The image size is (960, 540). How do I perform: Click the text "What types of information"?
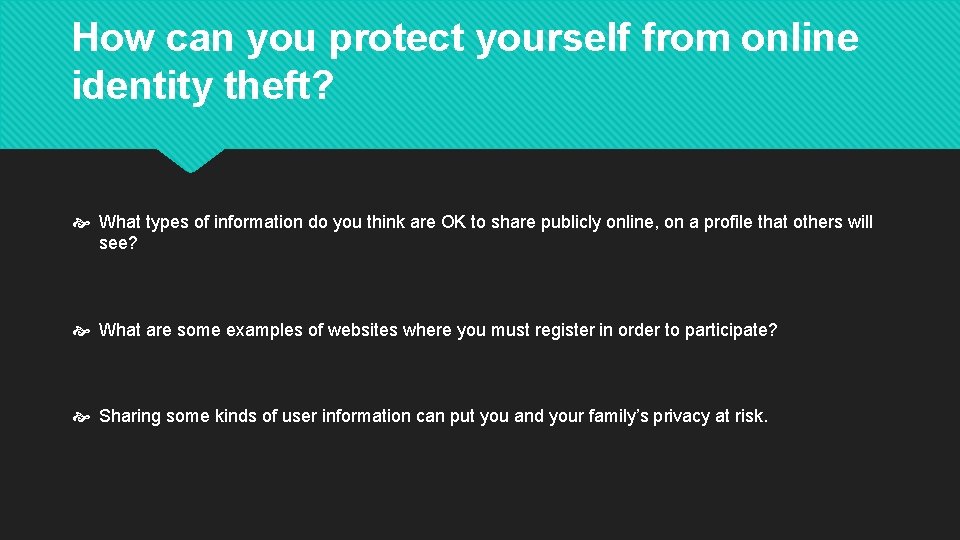[x=201, y=222]
